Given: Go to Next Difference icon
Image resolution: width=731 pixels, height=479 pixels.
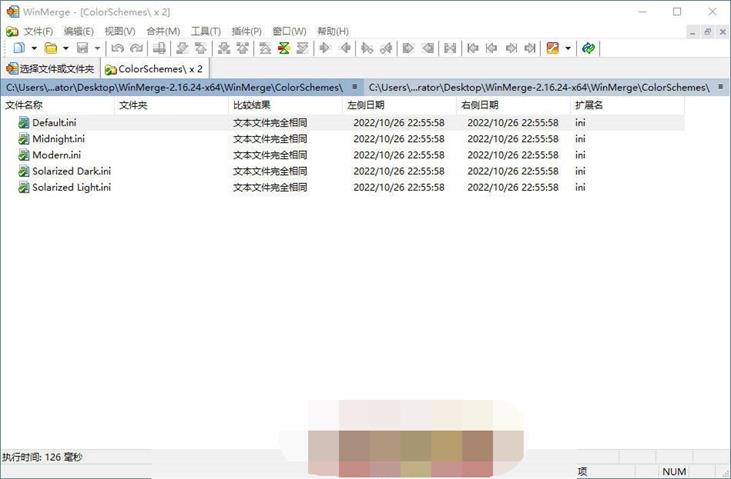Looking at the screenshot, I should (182, 48).
